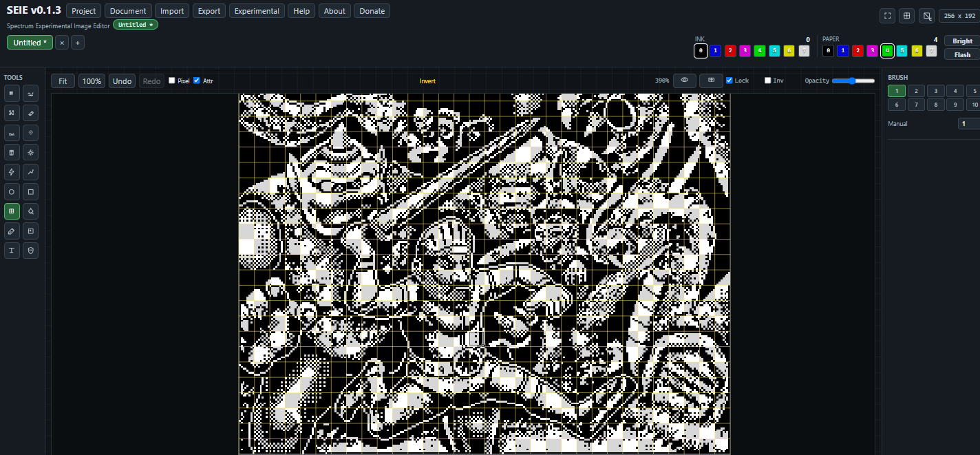Enable the Inv checkbox
This screenshot has width=980, height=455.
coord(768,81)
